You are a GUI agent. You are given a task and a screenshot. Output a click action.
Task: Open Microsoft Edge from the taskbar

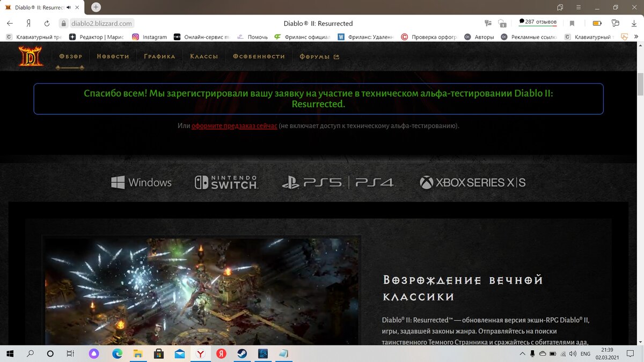(117, 354)
